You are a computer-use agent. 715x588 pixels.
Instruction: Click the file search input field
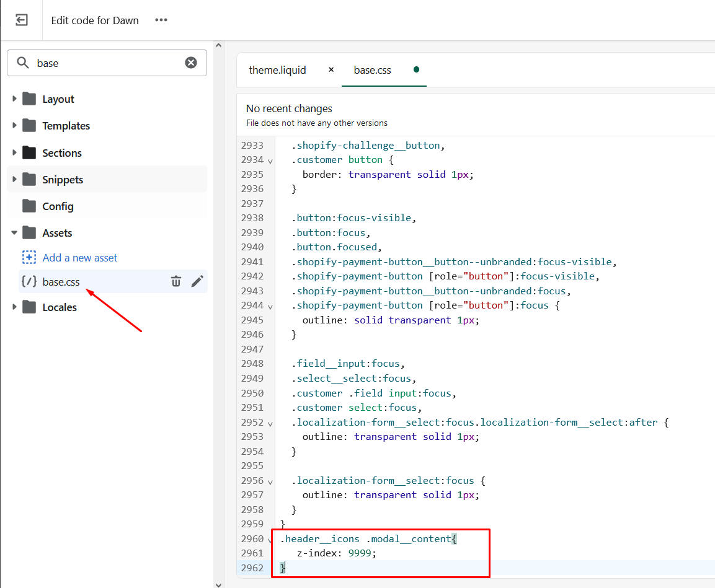pyautogui.click(x=107, y=63)
